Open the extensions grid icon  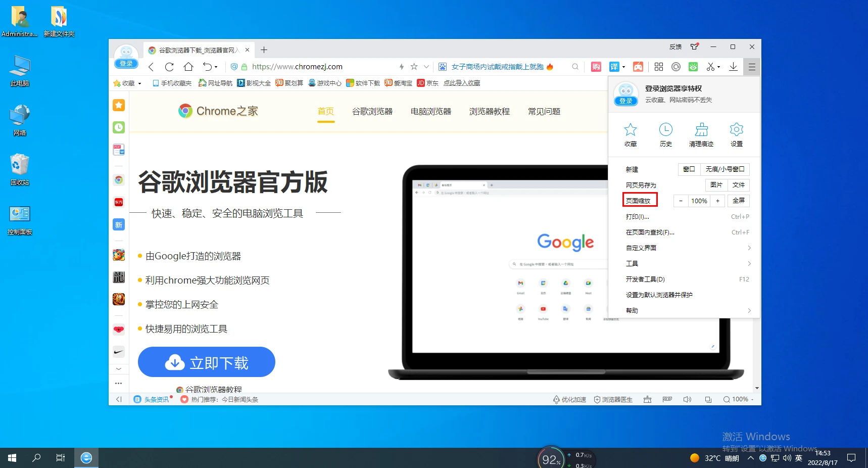tap(658, 67)
